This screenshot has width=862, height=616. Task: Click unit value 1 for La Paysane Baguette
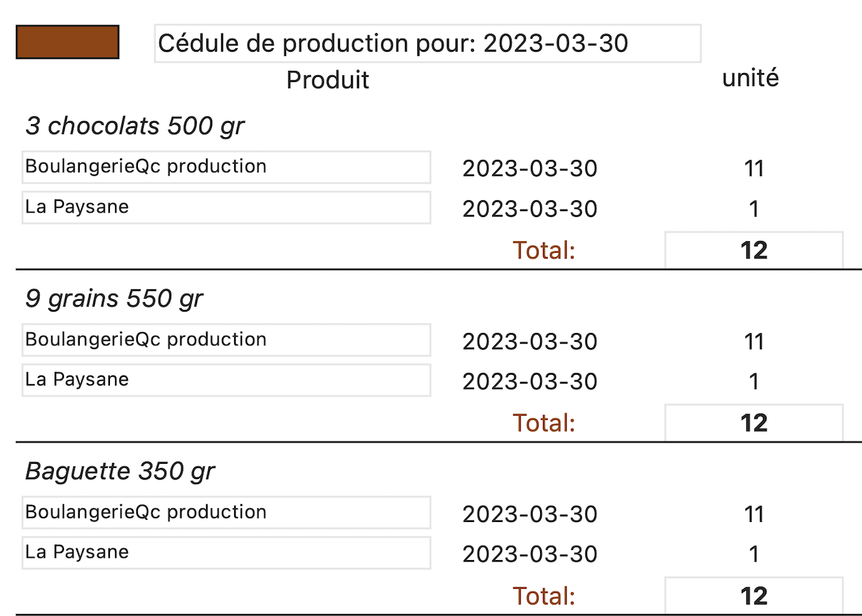click(x=754, y=554)
